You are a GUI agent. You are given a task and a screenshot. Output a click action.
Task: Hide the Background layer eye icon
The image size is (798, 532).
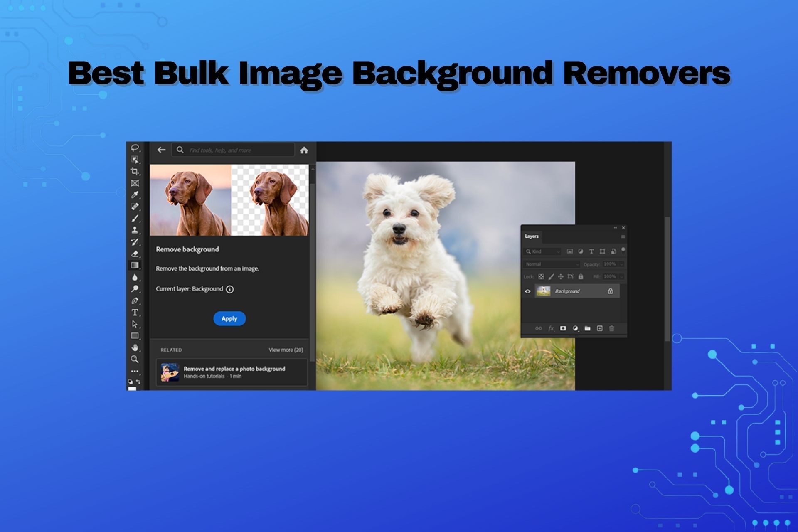pos(527,291)
